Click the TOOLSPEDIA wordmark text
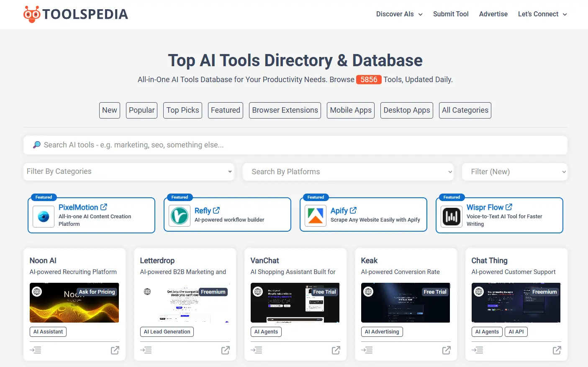 click(x=85, y=14)
